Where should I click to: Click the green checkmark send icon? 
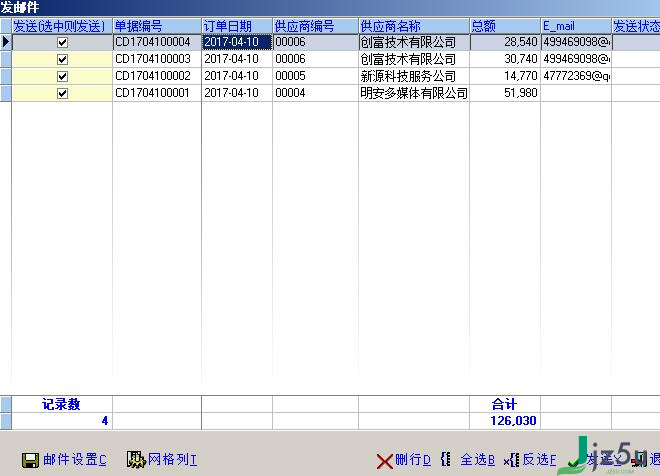[x=575, y=462]
